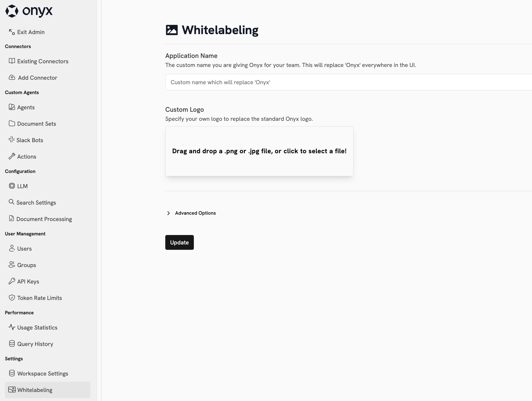Select the Actions wrench icon
This screenshot has height=401, width=532.
tap(12, 156)
